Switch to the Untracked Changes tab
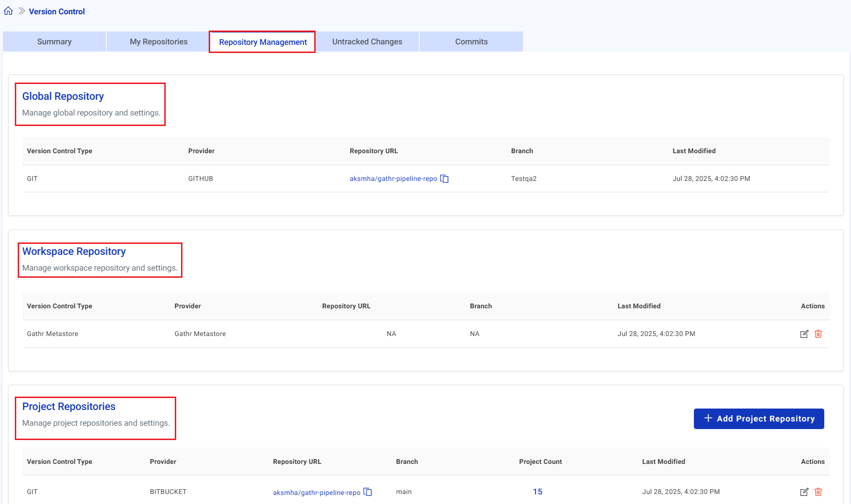851x504 pixels. click(367, 42)
